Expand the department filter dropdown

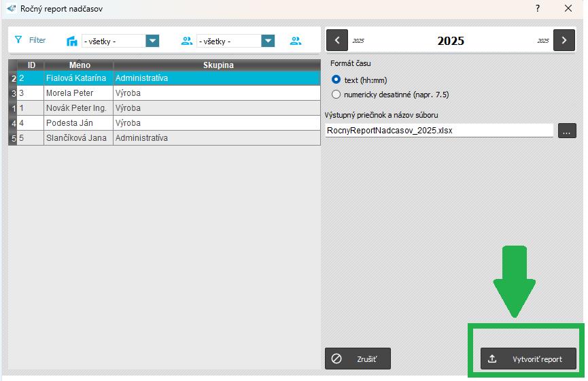click(152, 41)
